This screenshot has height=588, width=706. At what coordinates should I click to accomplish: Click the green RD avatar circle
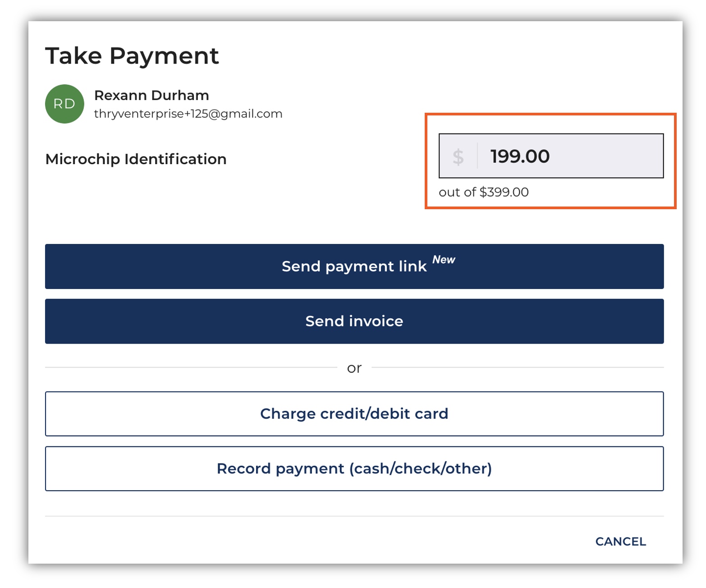(x=64, y=104)
